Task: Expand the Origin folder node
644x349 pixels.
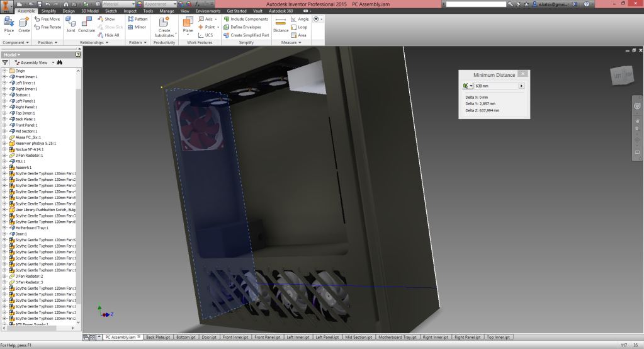Action: click(x=4, y=71)
